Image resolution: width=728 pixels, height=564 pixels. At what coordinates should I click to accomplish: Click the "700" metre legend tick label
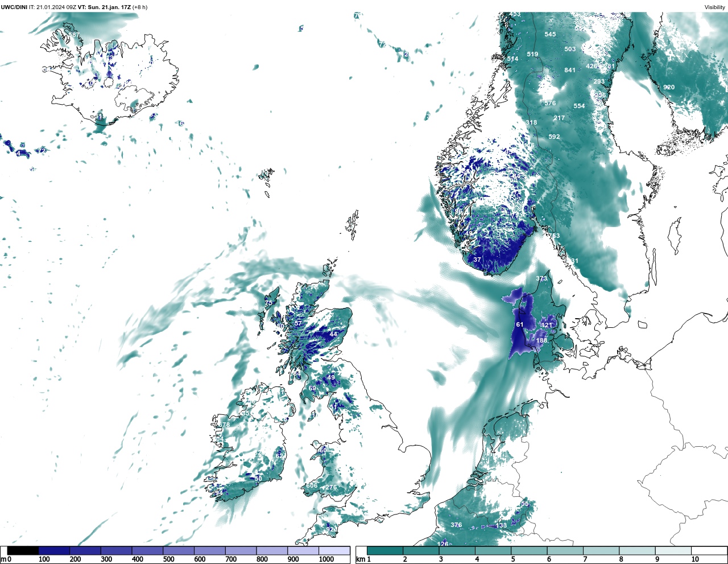(x=230, y=559)
